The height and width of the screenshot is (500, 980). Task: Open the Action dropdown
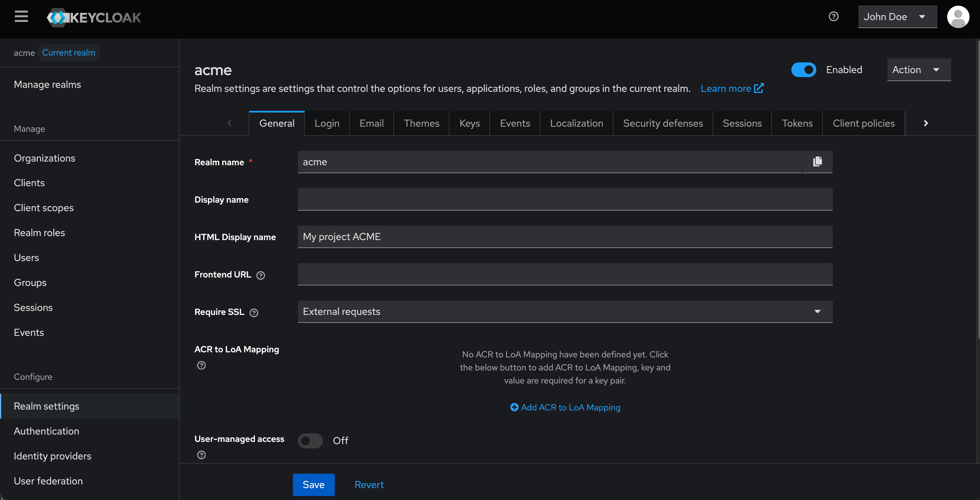pyautogui.click(x=918, y=70)
